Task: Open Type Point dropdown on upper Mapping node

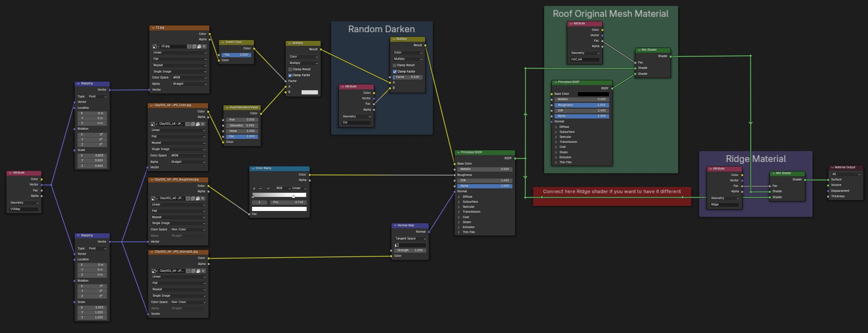Action: [98, 97]
